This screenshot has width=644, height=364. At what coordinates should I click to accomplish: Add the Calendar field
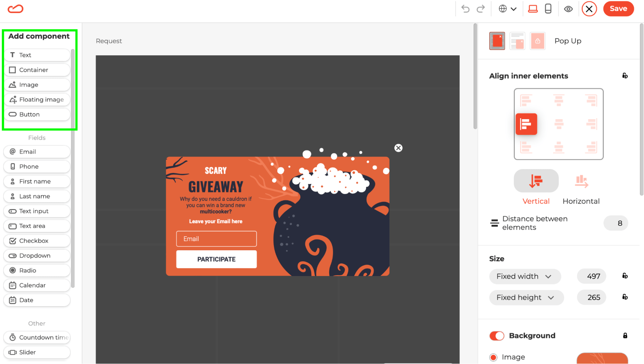click(x=37, y=285)
